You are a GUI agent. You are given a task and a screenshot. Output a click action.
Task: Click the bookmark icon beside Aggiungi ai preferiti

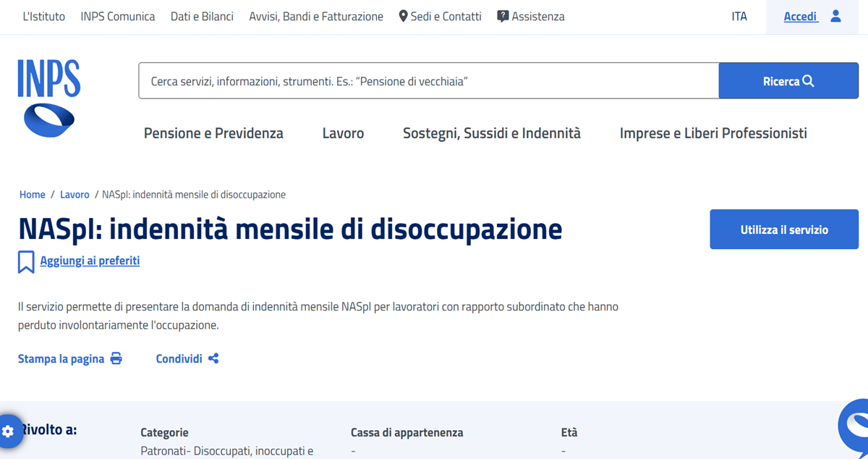point(26,261)
